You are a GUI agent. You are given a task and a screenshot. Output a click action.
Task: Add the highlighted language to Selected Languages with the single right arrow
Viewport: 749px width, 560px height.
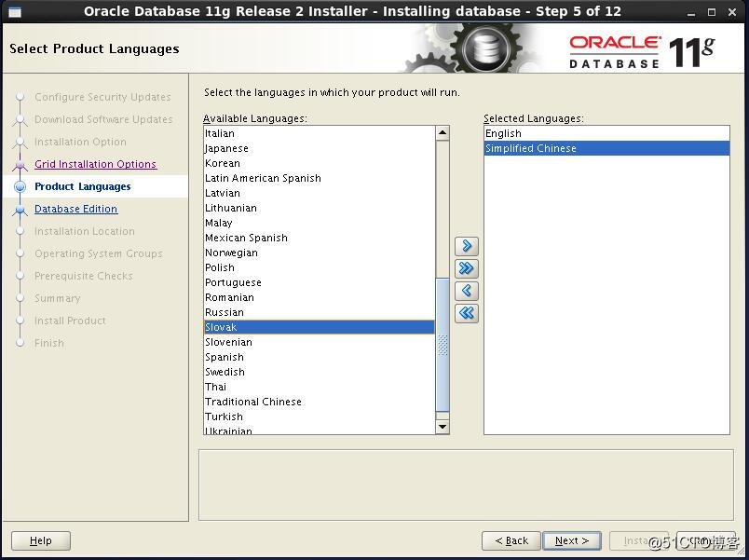coord(466,246)
